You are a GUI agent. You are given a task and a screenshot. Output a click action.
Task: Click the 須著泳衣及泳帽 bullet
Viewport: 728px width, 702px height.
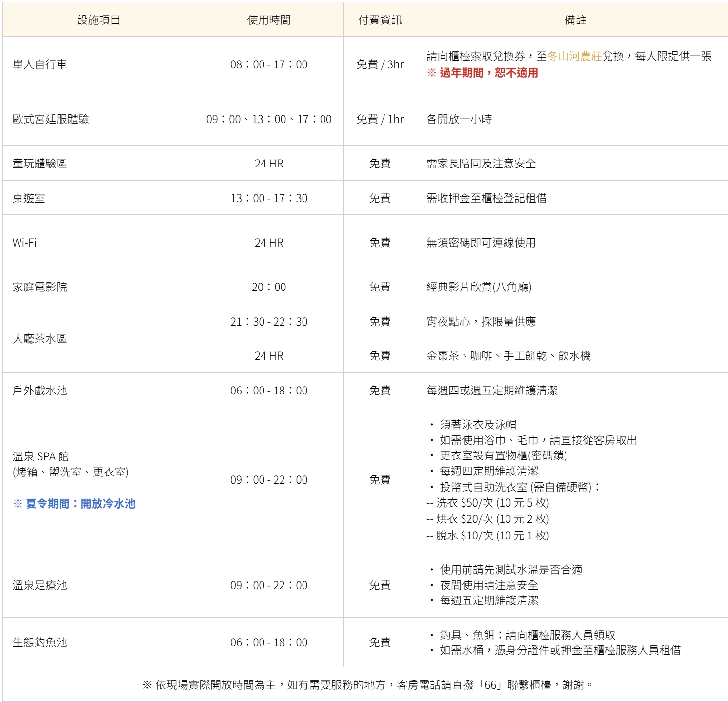click(473, 424)
